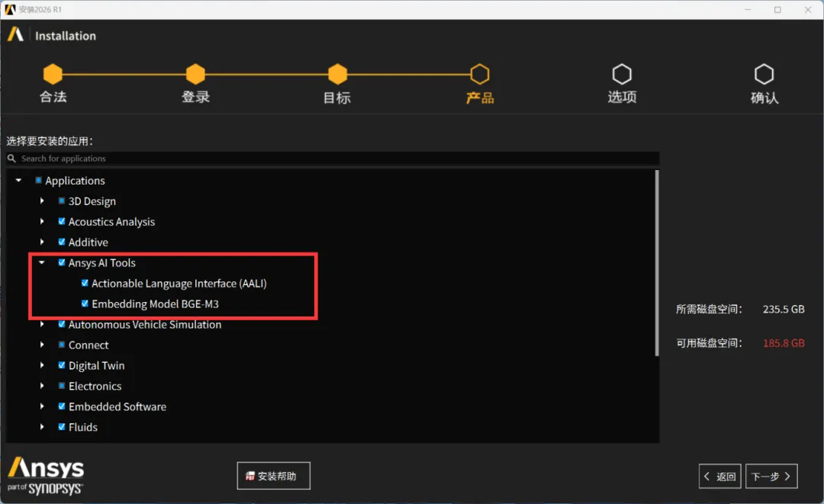Uncheck the Digital Twin checkbox

(62, 365)
